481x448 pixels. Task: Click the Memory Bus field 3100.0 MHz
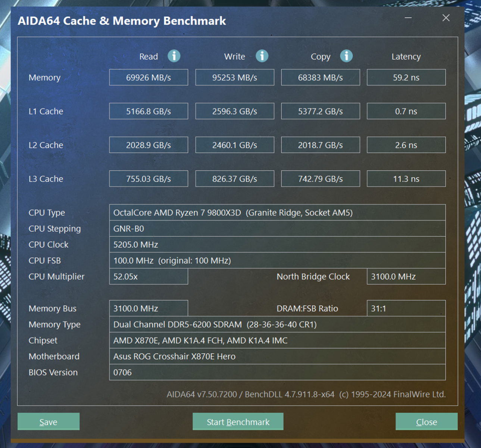[149, 308]
